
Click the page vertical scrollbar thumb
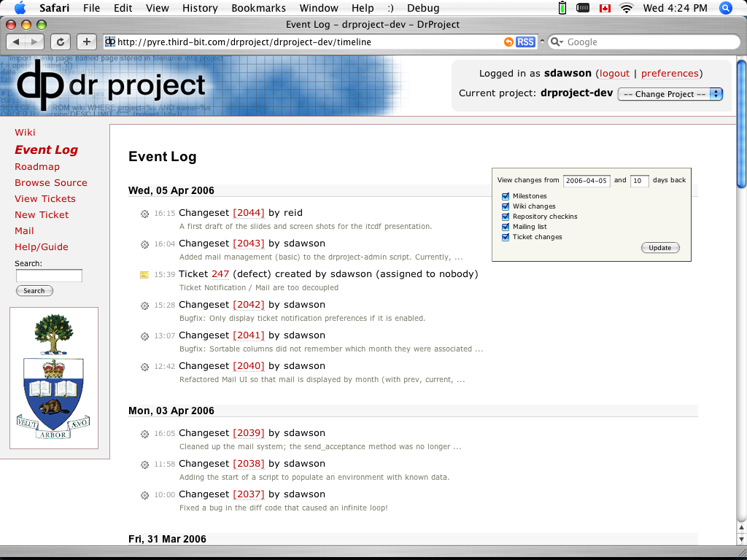(741, 124)
